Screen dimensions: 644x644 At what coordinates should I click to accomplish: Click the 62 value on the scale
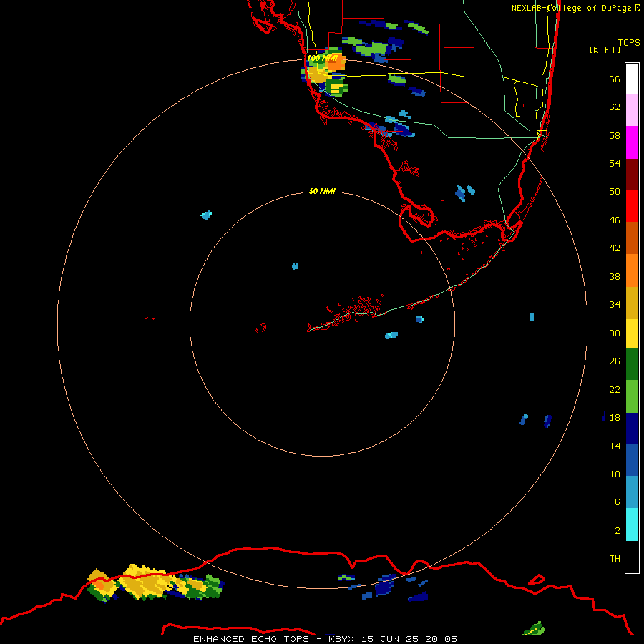(615, 107)
